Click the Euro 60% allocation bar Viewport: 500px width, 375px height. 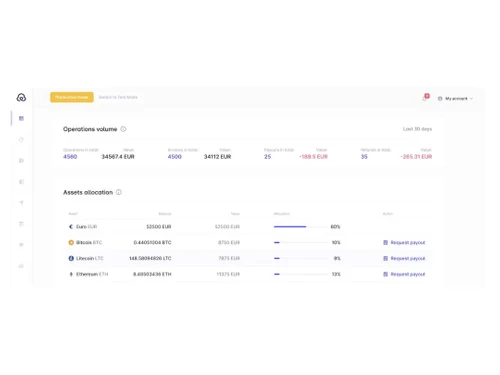(301, 227)
